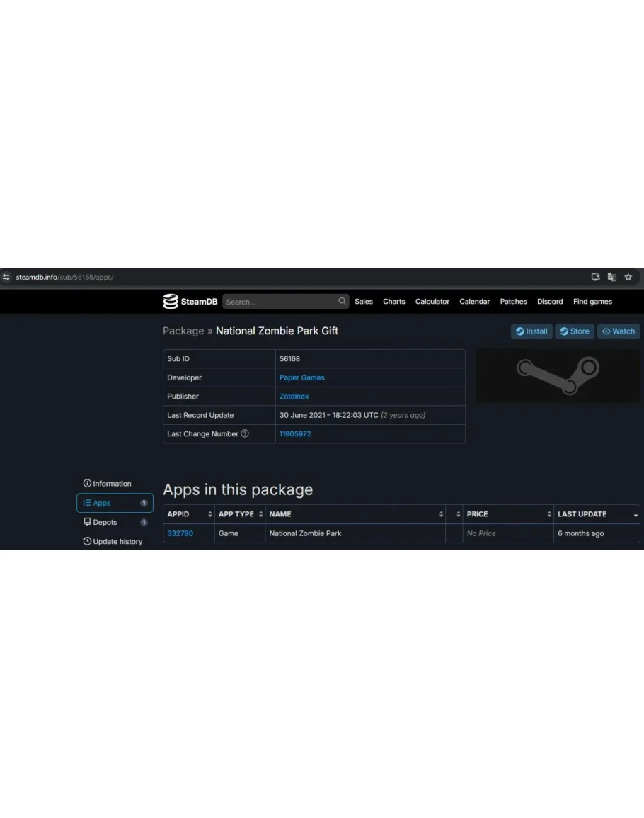Click the translate page icon

611,277
